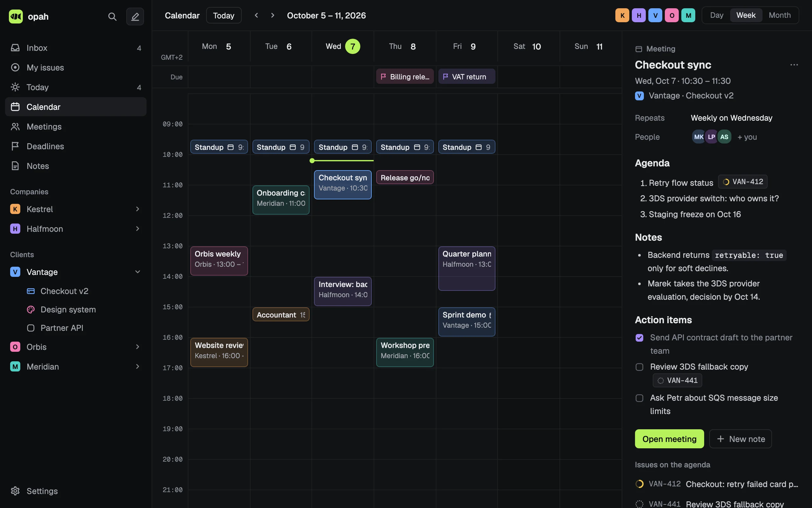
Task: Expand the Kestrel company chevron
Action: pyautogui.click(x=137, y=209)
